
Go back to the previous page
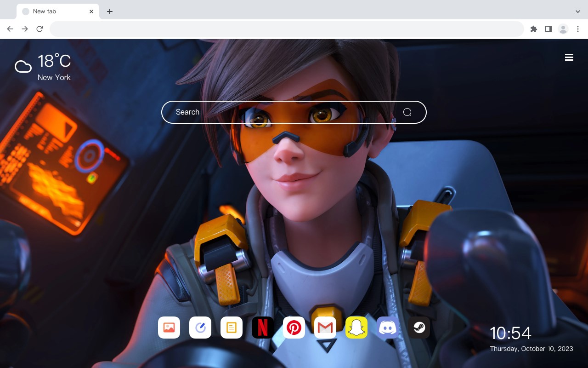[x=10, y=29]
